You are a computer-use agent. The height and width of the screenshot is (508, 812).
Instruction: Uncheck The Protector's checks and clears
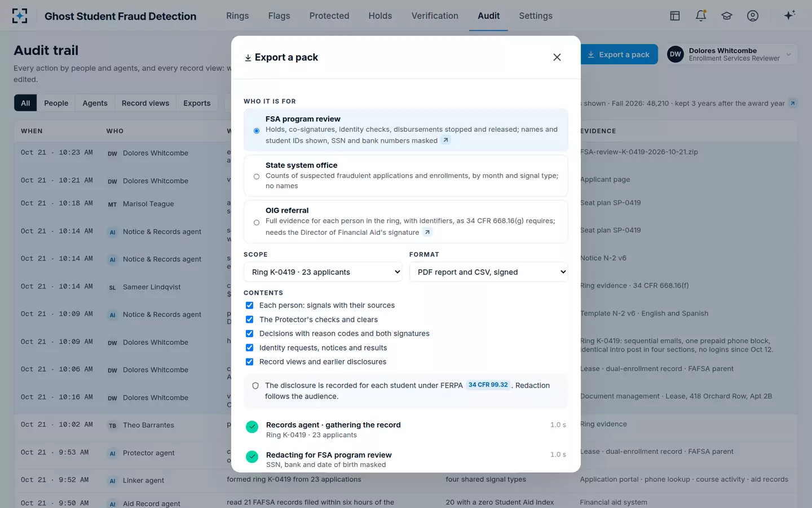pyautogui.click(x=249, y=319)
